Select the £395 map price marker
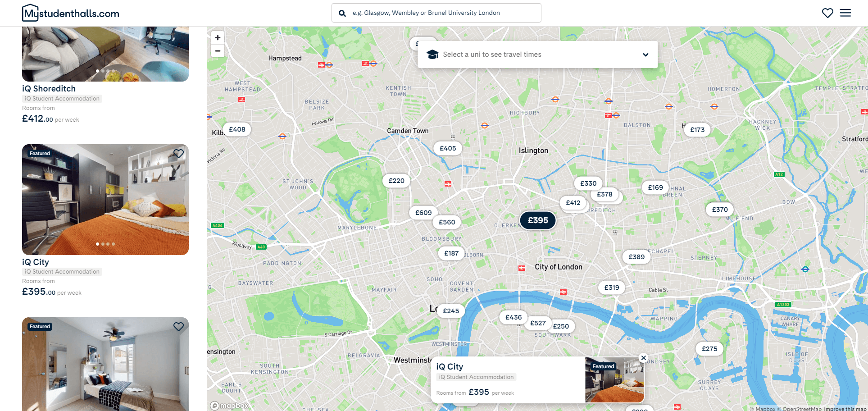The height and width of the screenshot is (411, 868). 538,220
